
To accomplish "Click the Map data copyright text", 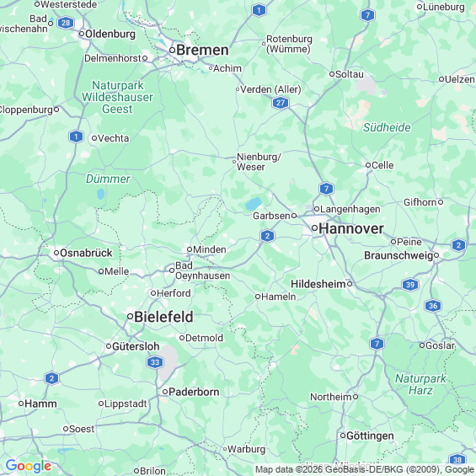I will (365, 469).
